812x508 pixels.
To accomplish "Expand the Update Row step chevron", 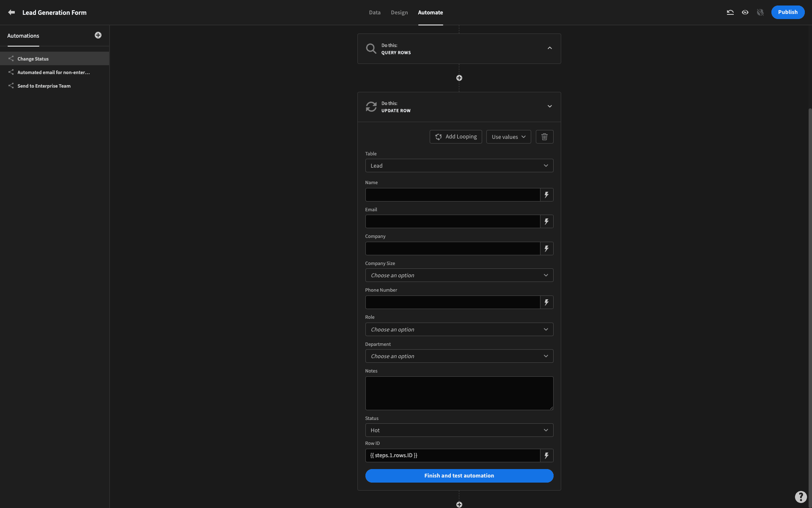I will (549, 107).
